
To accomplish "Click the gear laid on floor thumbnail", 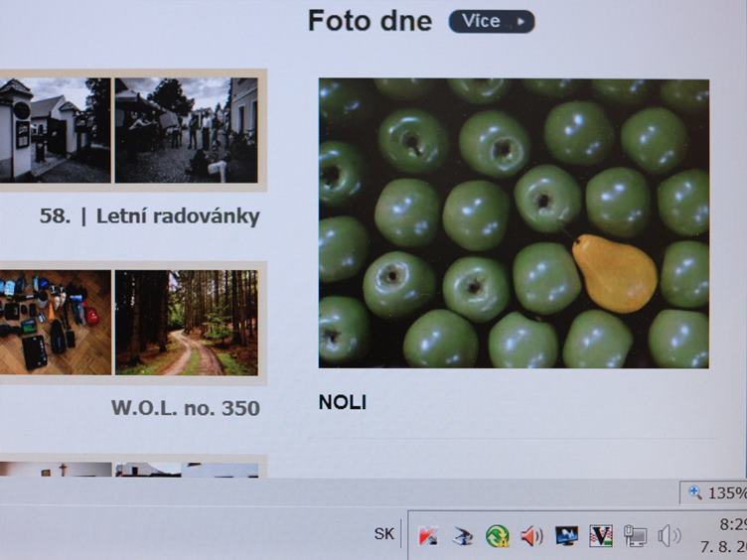I will coord(56,323).
